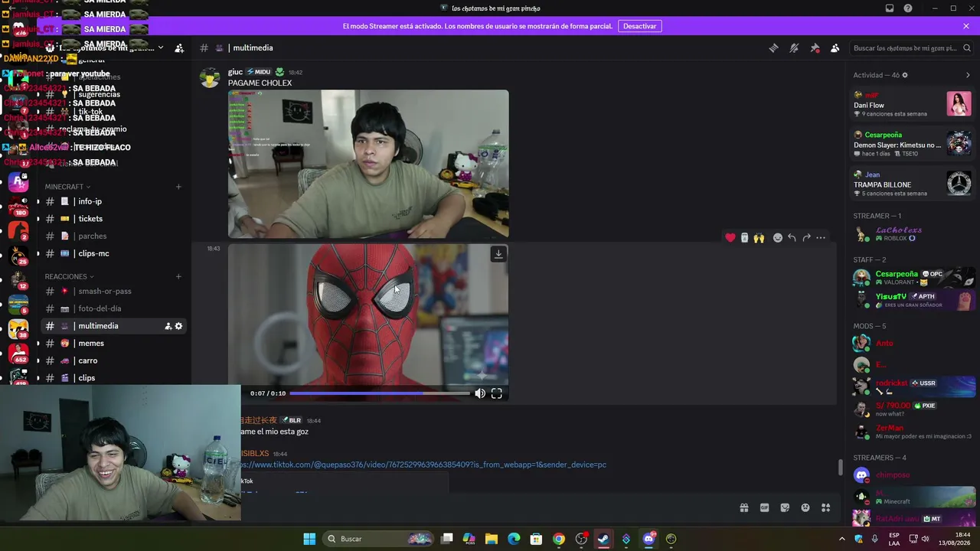Open ZerMan member profile
The height and width of the screenshot is (551, 980).
(913, 431)
